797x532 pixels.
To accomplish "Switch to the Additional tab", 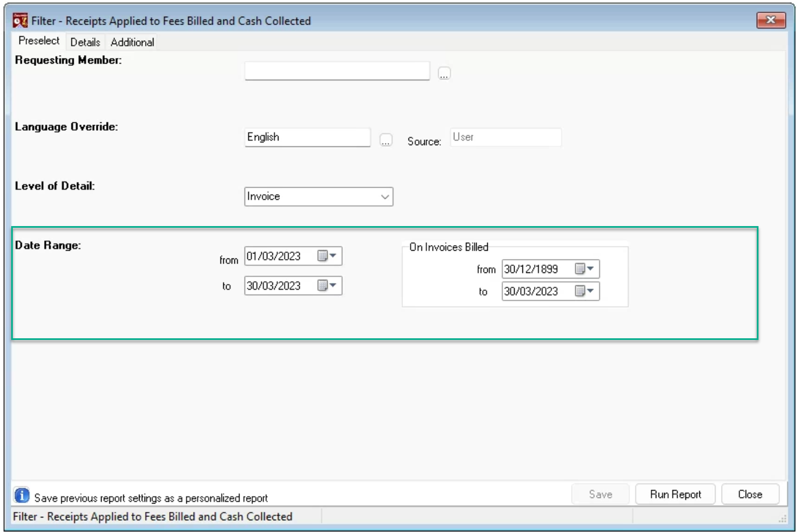I will pyautogui.click(x=132, y=42).
